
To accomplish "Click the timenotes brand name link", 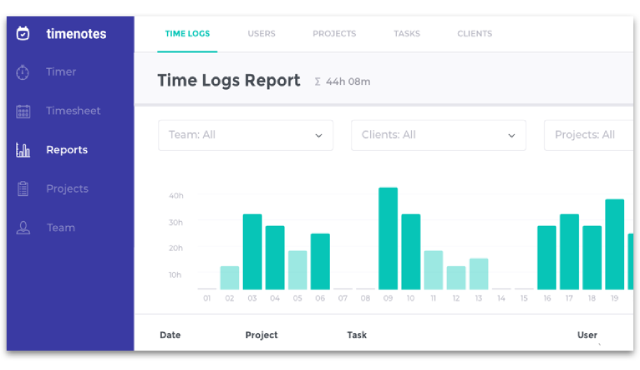I will tap(76, 33).
